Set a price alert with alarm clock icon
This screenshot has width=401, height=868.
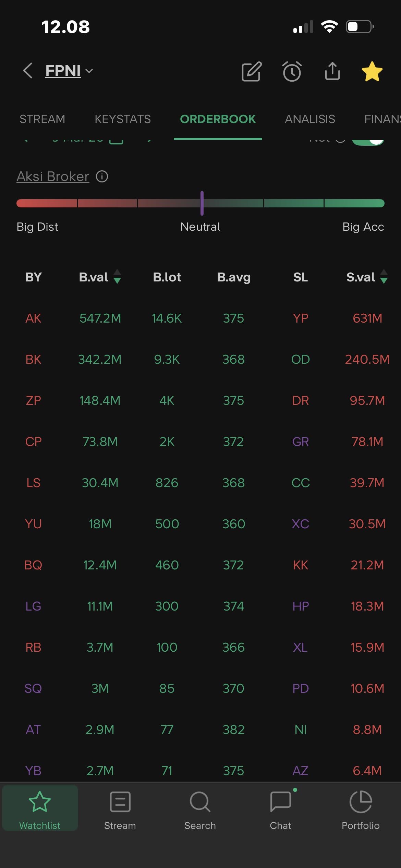(292, 72)
